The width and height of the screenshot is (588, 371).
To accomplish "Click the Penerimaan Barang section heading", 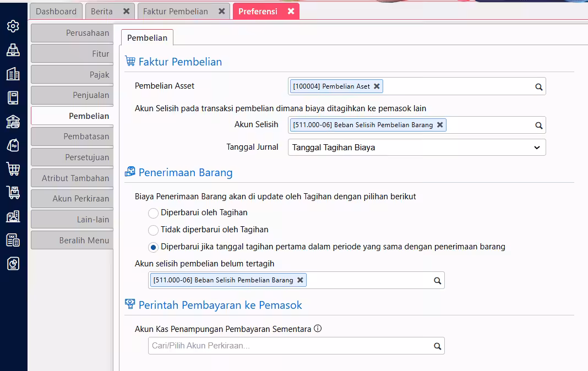I will (186, 172).
